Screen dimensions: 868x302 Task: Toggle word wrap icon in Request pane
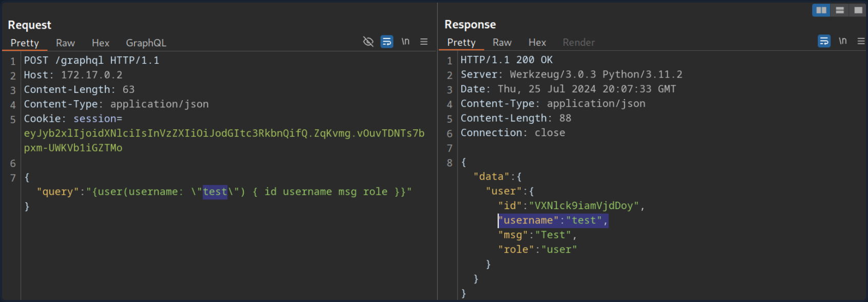pyautogui.click(x=387, y=42)
